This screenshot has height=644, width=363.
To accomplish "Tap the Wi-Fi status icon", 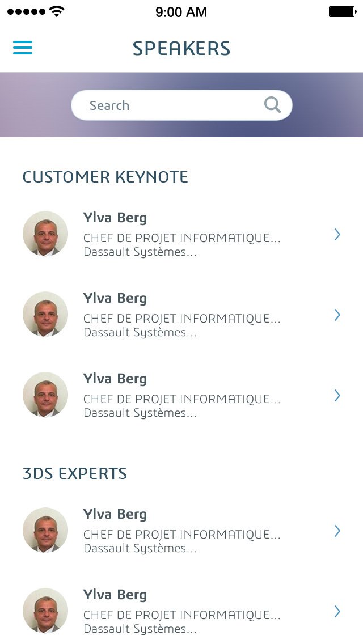I will pyautogui.click(x=57, y=11).
